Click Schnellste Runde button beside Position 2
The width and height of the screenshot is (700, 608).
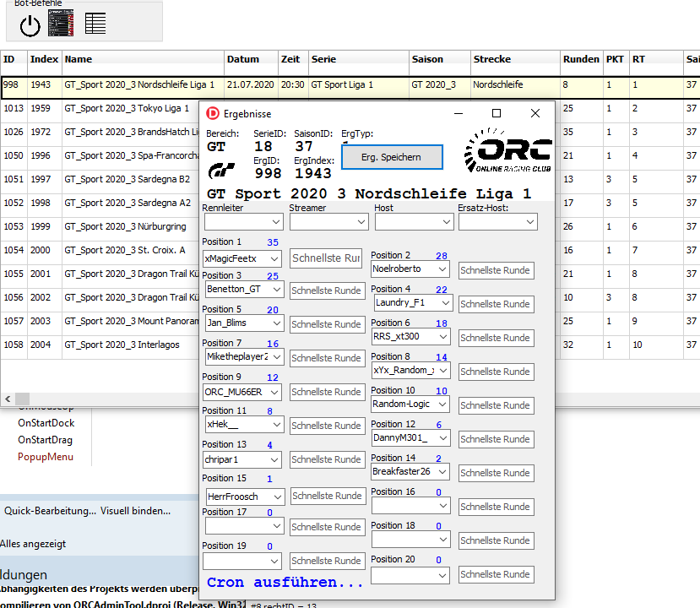[496, 270]
